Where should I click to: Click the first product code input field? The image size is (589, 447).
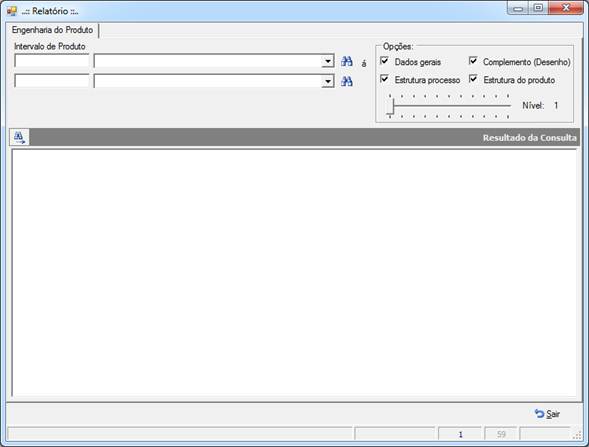coord(52,61)
